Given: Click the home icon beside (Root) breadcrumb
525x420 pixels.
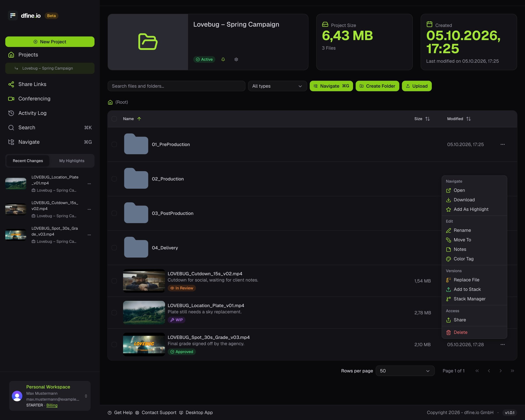Looking at the screenshot, I should pos(110,102).
